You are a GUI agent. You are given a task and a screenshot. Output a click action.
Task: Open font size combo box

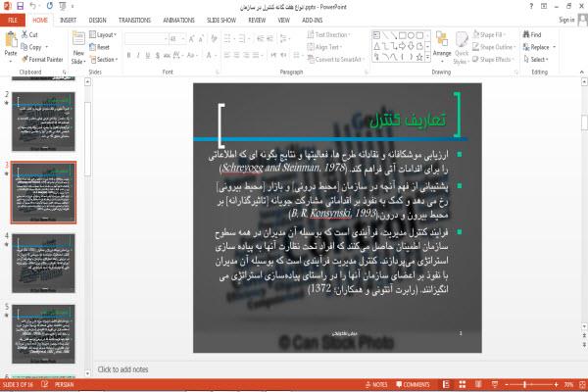(177, 38)
